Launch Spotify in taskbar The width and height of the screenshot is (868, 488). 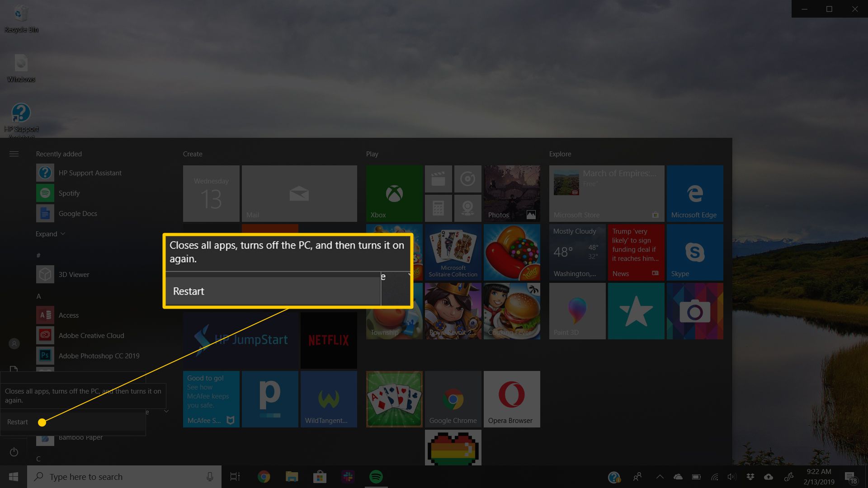click(376, 476)
